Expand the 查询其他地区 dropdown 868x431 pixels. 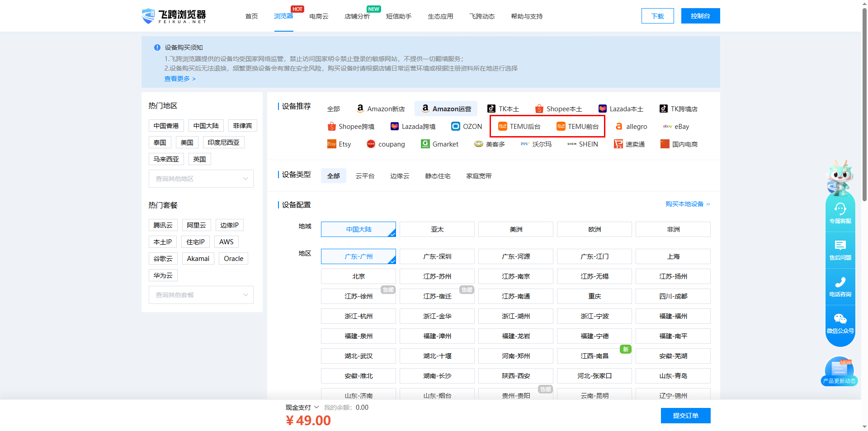[201, 179]
